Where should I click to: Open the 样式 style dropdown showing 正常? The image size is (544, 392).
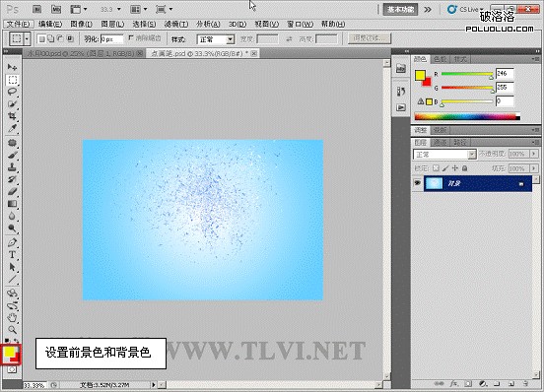pos(216,39)
